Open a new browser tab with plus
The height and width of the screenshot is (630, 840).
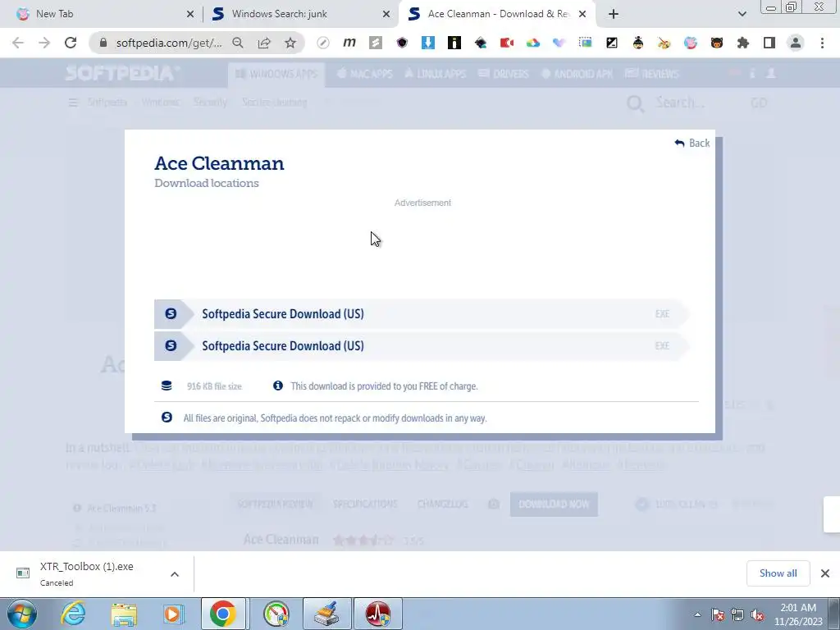(x=614, y=15)
